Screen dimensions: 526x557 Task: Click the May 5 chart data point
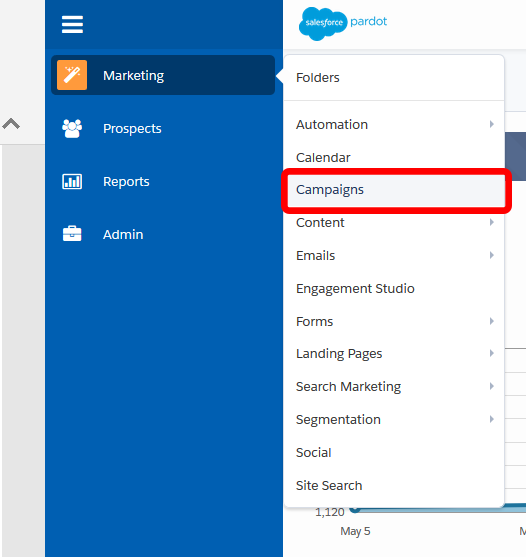[x=354, y=509]
